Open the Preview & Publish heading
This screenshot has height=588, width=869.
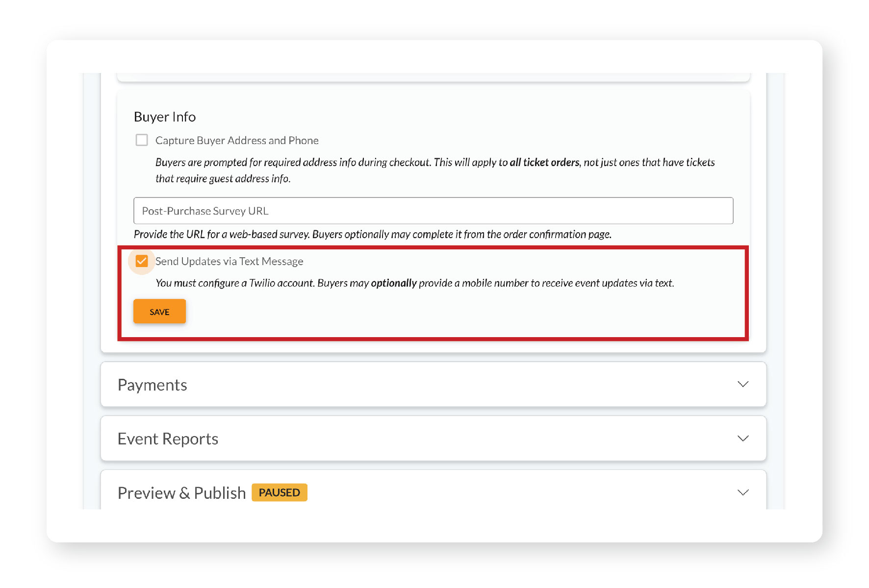(x=182, y=493)
